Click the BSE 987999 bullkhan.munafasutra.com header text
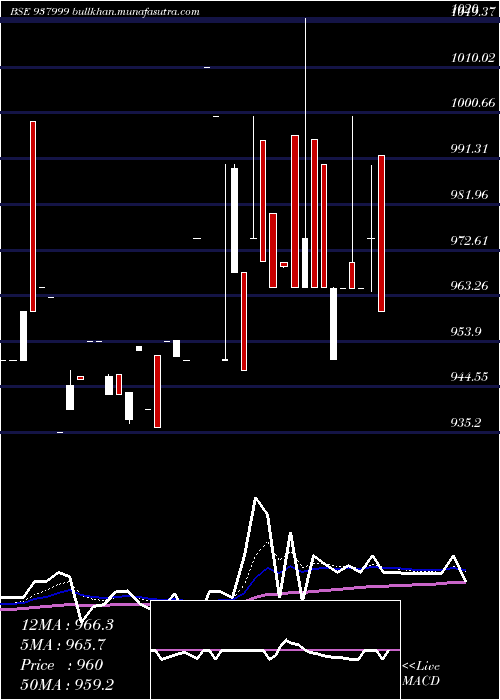This screenshot has height=700, width=500. (x=104, y=12)
